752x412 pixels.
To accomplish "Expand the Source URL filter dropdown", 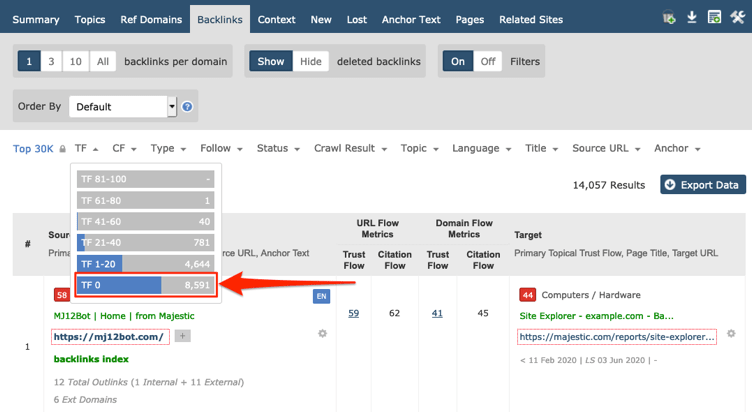I will pos(607,149).
